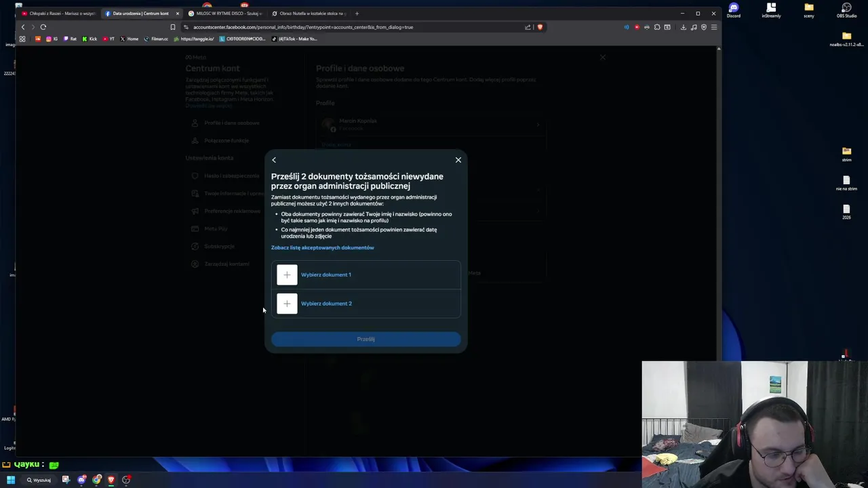Open the TikTok Make Yo... bookmark
Screen dimensions: 868x488
coord(294,39)
